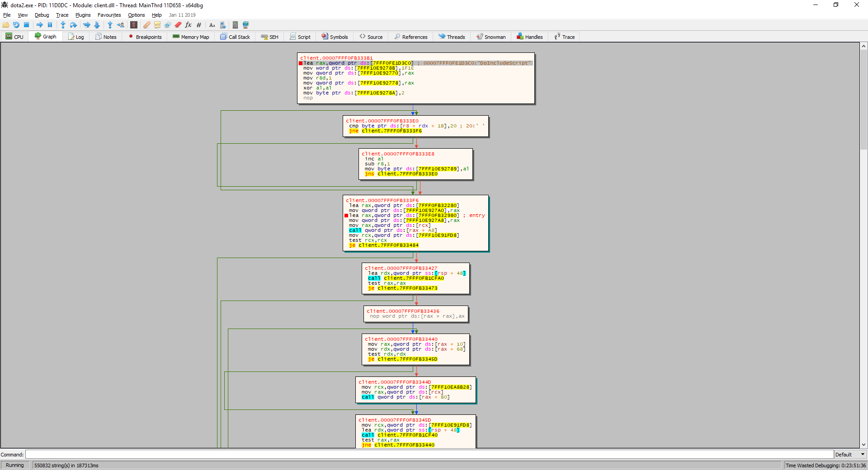Click the globe check-for-updates icon
Viewport: 868px width, 470px height.
[245, 25]
